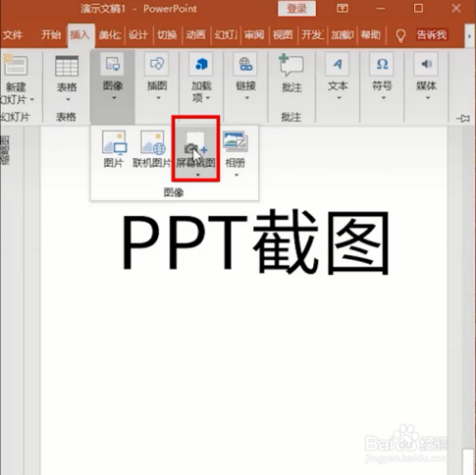Expand the Media (媒体) dropdown arrow
476x475 pixels.
(427, 98)
